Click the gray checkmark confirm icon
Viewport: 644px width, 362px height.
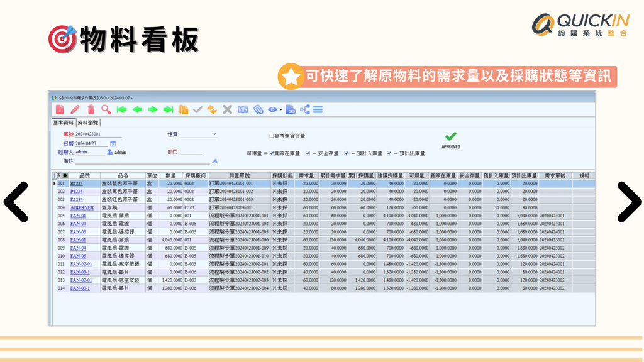tap(197, 109)
